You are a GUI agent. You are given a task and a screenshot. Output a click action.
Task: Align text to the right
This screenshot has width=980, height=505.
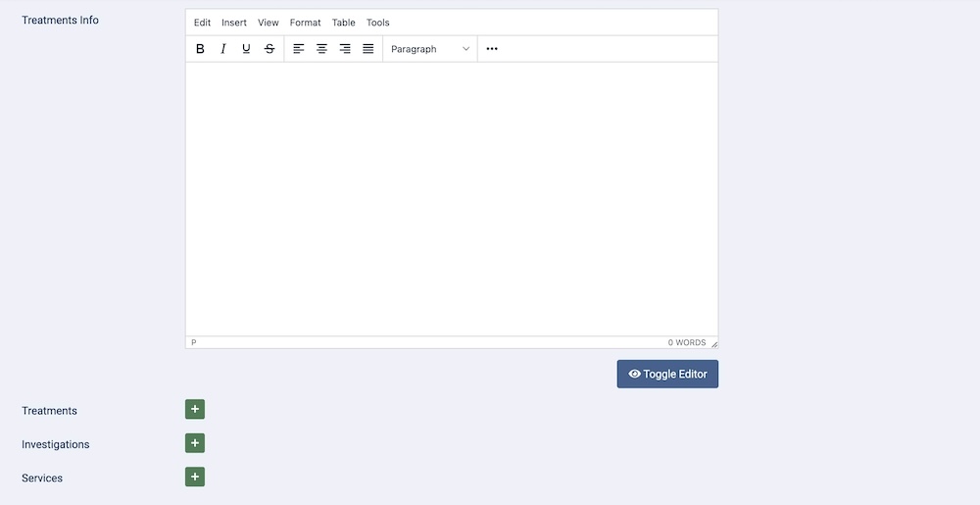tap(345, 49)
